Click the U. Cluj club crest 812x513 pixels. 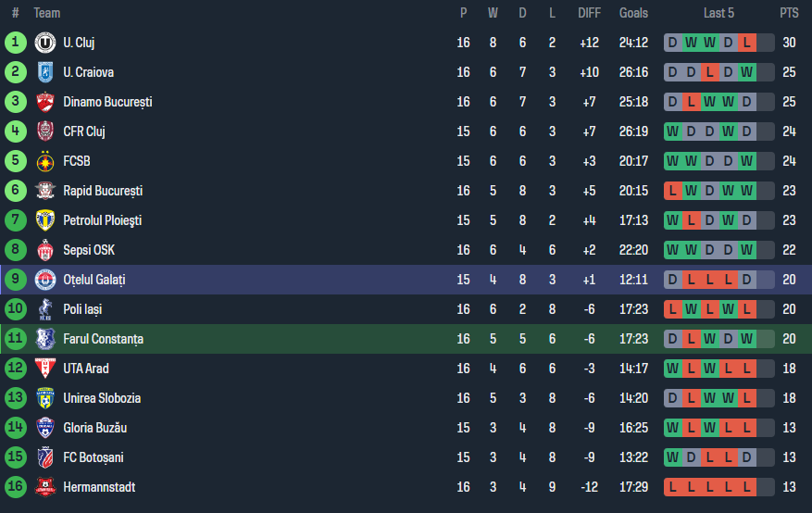click(44, 43)
